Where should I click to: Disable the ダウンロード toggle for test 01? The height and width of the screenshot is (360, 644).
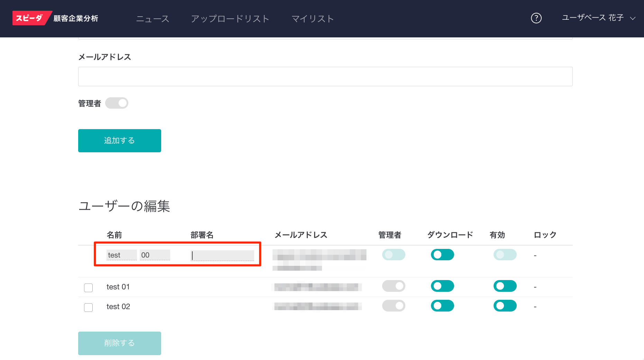[x=442, y=286]
